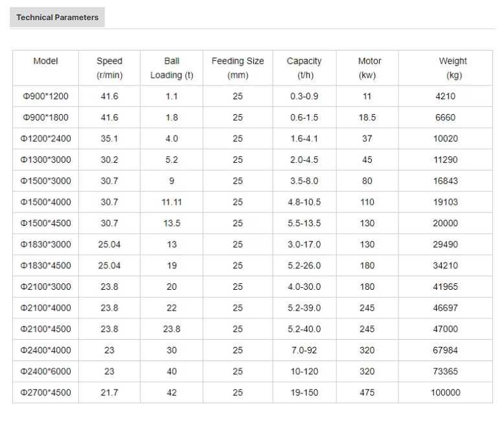Viewport: 504px width, 424px height.
Task: Select the Φ1830*4500 model cell
Action: (45, 266)
